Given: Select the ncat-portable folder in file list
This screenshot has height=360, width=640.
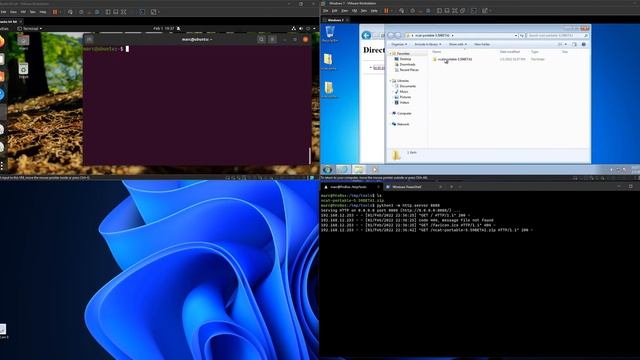Looking at the screenshot, I should click(x=452, y=59).
